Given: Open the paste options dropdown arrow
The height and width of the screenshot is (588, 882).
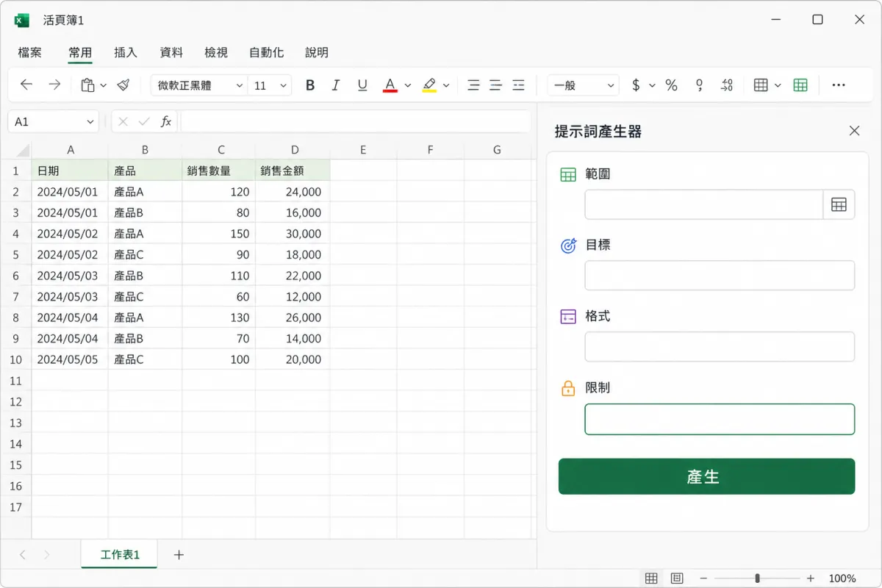Looking at the screenshot, I should point(104,85).
